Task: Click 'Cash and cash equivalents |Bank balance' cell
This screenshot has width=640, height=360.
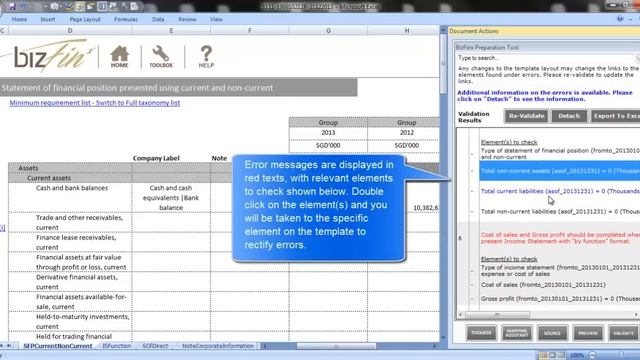Action: 171,198
